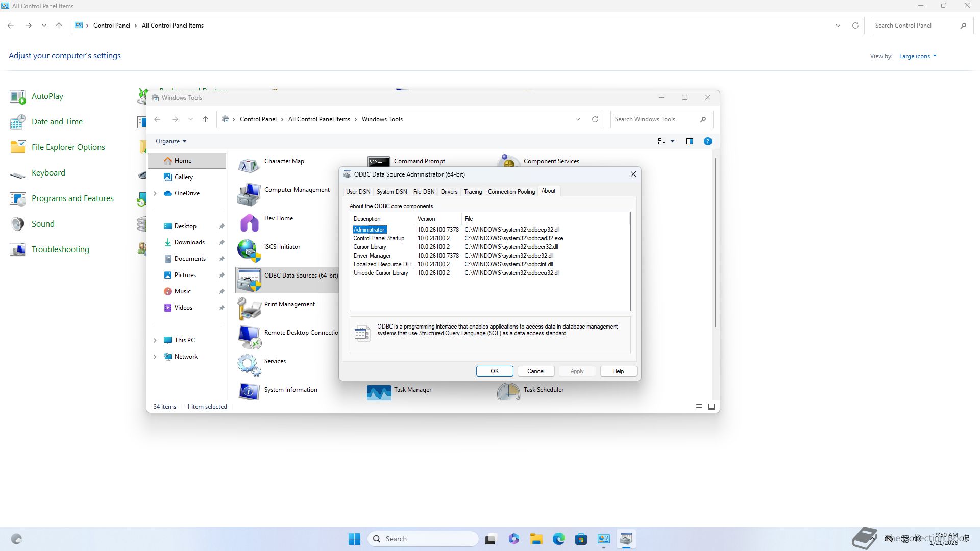
Task: Open the Print Management icon
Action: coord(249,308)
